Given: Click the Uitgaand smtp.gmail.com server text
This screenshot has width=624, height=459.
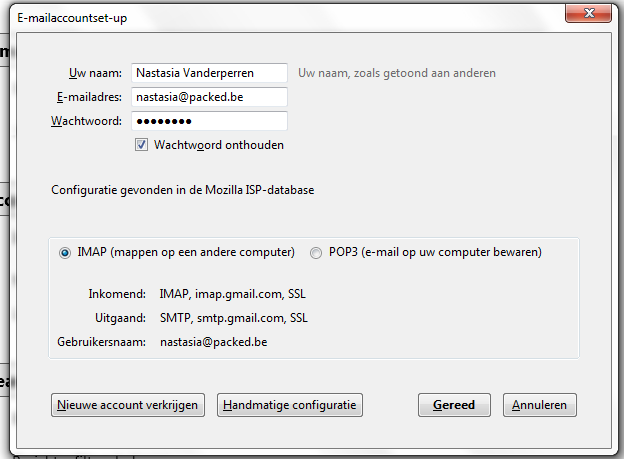Looking at the screenshot, I should coord(234,318).
